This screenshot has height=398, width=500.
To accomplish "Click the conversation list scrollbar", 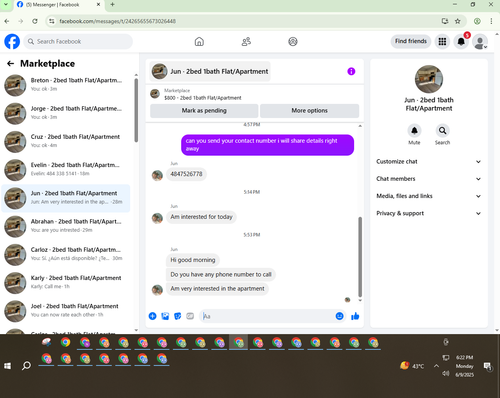I will pyautogui.click(x=136, y=110).
